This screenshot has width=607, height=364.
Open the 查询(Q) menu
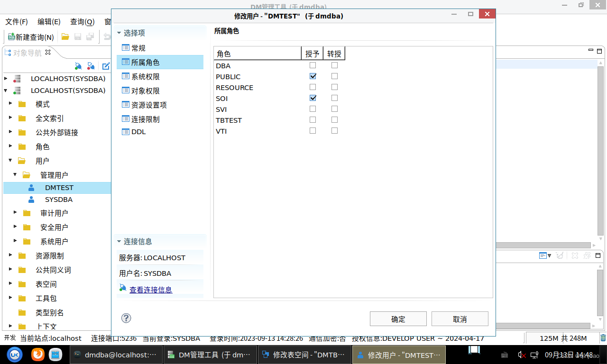tap(83, 22)
